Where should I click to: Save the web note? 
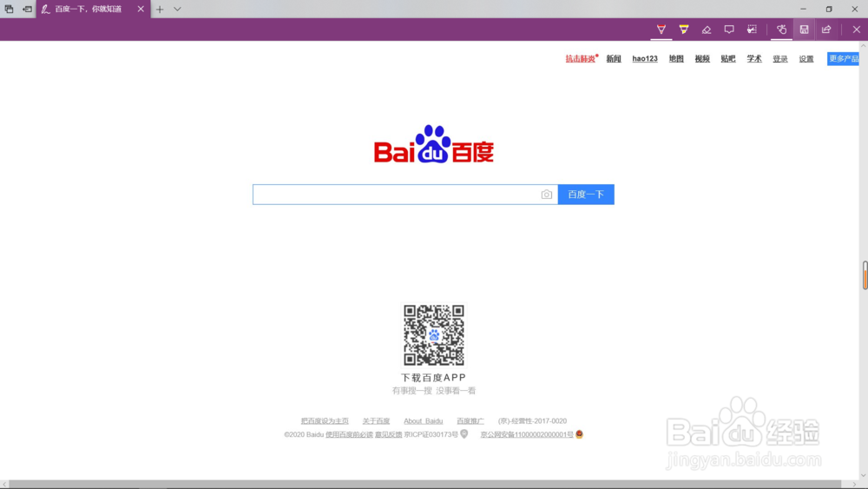(804, 30)
